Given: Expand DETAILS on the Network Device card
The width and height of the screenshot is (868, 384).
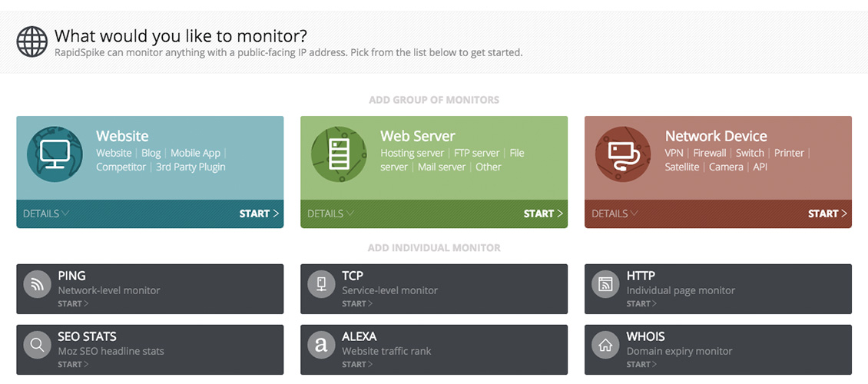Looking at the screenshot, I should (x=615, y=214).
